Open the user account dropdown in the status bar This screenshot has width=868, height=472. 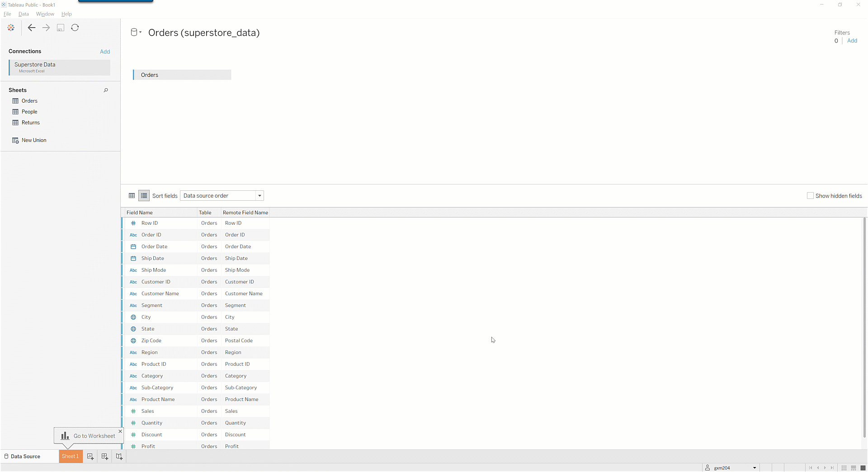point(754,468)
